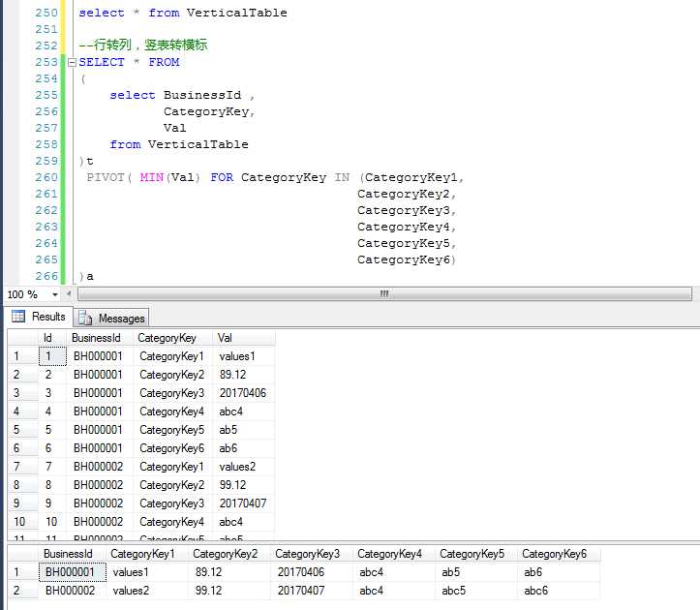Image resolution: width=700 pixels, height=610 pixels.
Task: Click the horizontal editor scrollbar
Action: click(384, 293)
